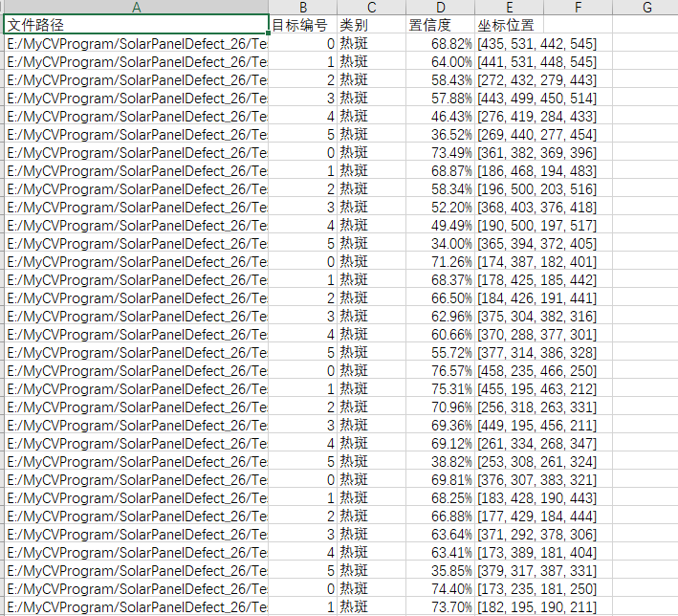
Task: Click coordinates cell [458, 235, 466, 250]
Action: 536,370
